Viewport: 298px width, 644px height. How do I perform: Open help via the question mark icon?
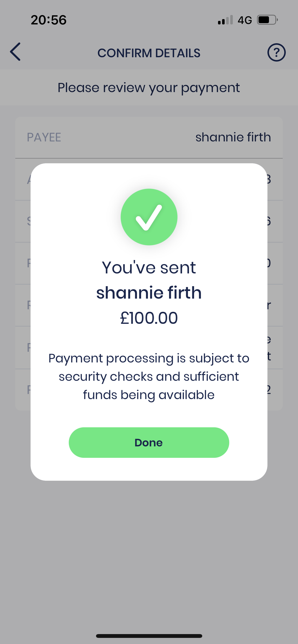(x=276, y=52)
